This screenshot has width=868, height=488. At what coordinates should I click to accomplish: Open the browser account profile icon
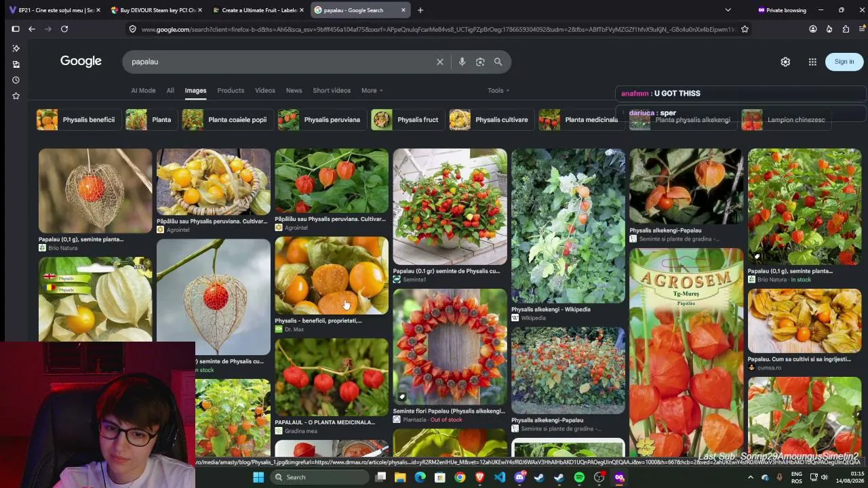coord(812,29)
